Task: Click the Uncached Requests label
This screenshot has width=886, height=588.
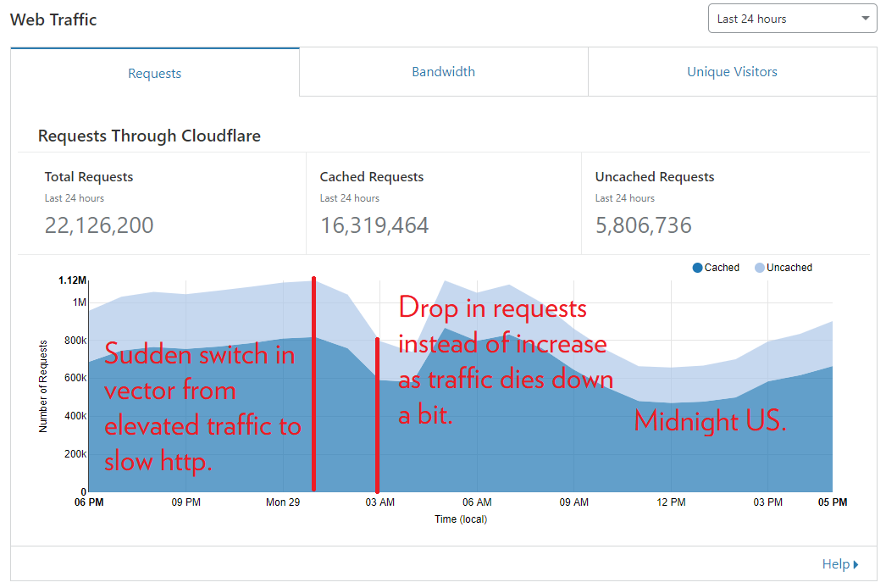Action: tap(655, 177)
